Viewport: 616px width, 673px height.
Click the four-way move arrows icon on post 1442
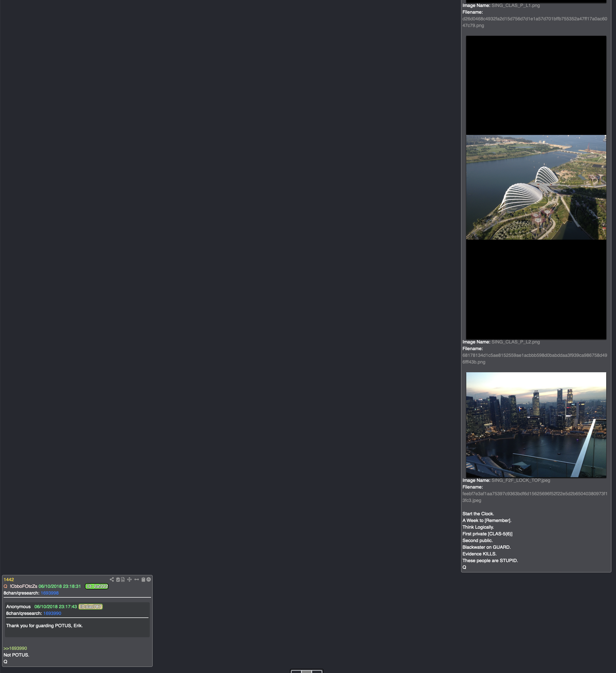click(x=129, y=580)
